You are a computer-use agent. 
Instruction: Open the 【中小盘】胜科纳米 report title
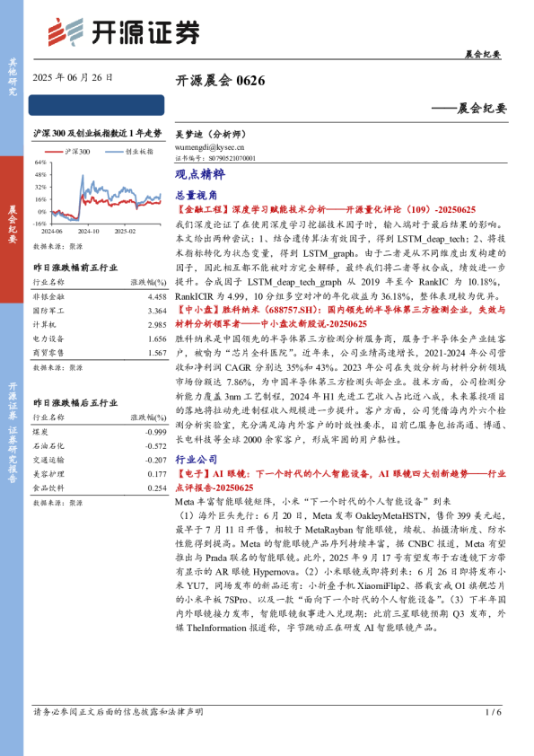click(340, 317)
